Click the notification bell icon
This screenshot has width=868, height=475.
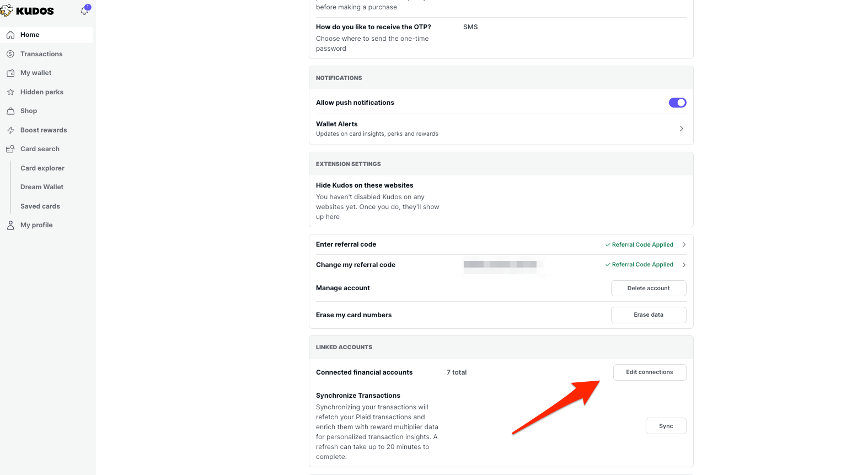coord(84,11)
